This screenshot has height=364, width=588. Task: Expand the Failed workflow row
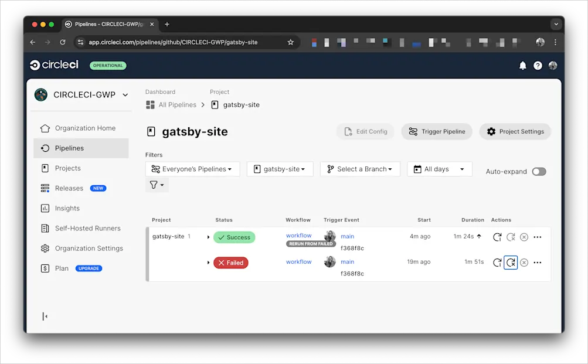pyautogui.click(x=208, y=263)
